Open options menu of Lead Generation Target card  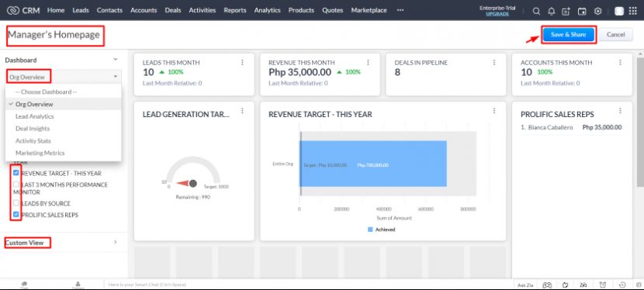[242, 111]
